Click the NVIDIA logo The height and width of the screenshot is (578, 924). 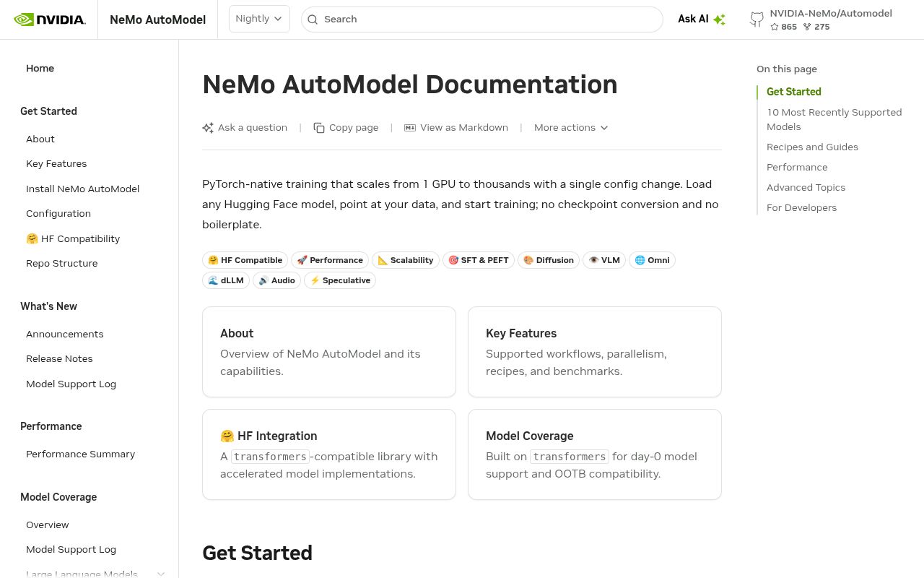tap(50, 20)
